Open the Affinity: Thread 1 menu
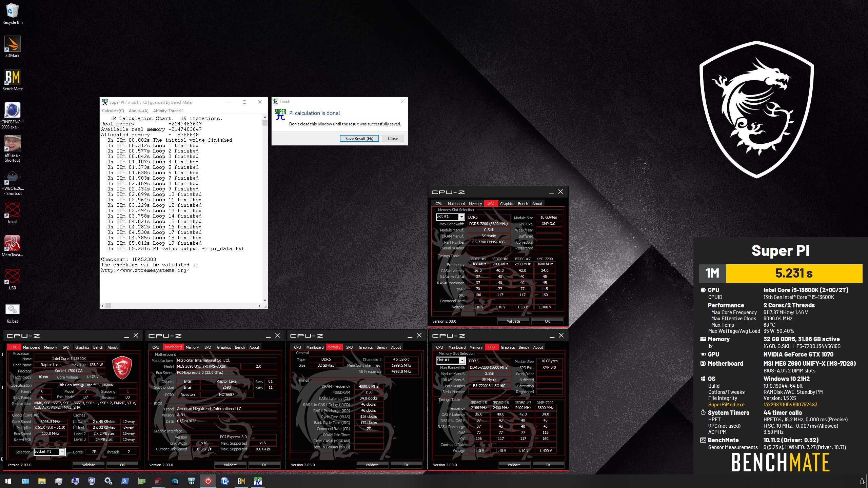The height and width of the screenshot is (488, 868). point(168,111)
